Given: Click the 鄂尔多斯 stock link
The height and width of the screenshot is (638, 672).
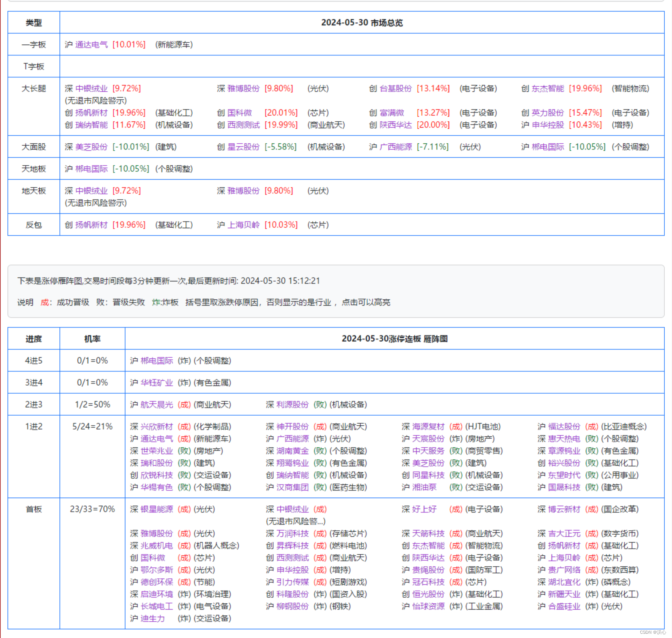Looking at the screenshot, I should [157, 570].
